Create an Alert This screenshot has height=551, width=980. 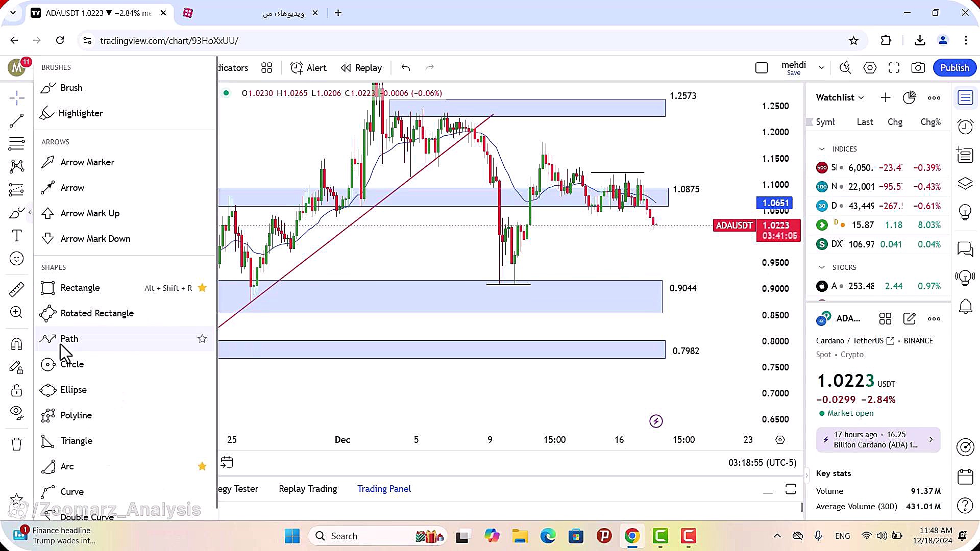point(308,68)
